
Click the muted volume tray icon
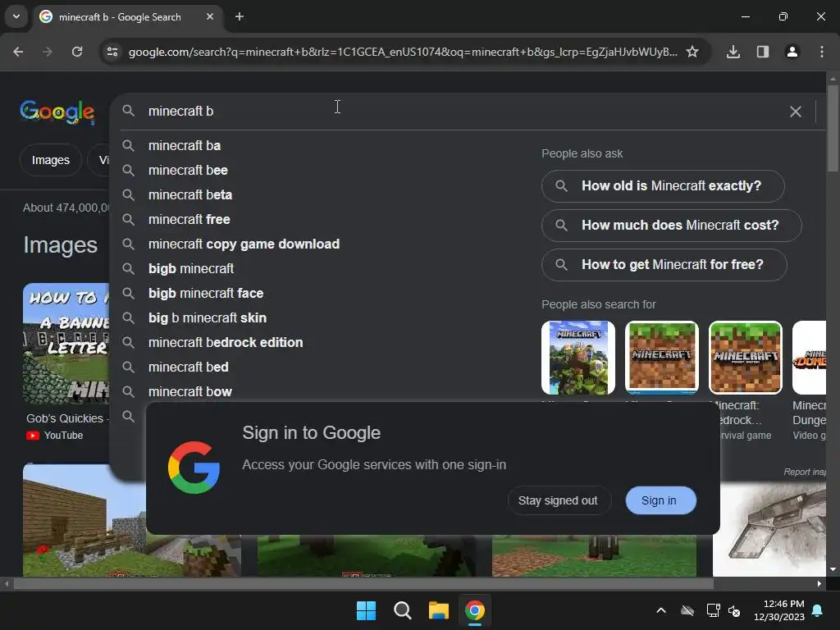(x=734, y=610)
